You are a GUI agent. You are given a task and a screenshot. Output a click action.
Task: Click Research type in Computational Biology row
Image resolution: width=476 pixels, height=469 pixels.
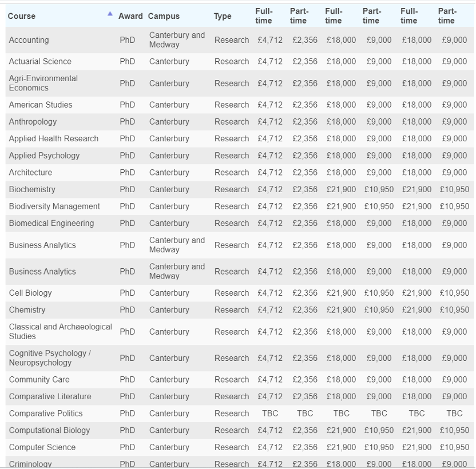coord(232,431)
